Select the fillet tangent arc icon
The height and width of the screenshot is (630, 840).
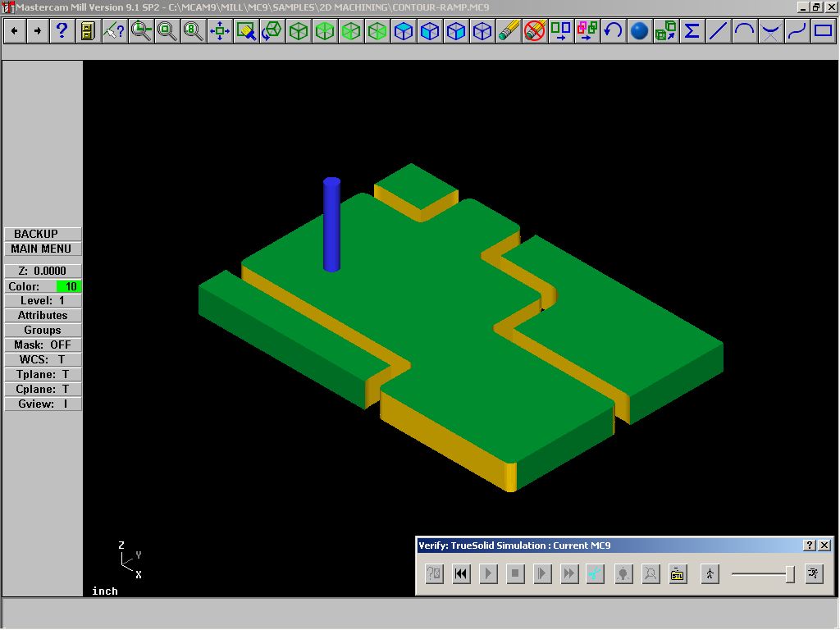(x=770, y=31)
